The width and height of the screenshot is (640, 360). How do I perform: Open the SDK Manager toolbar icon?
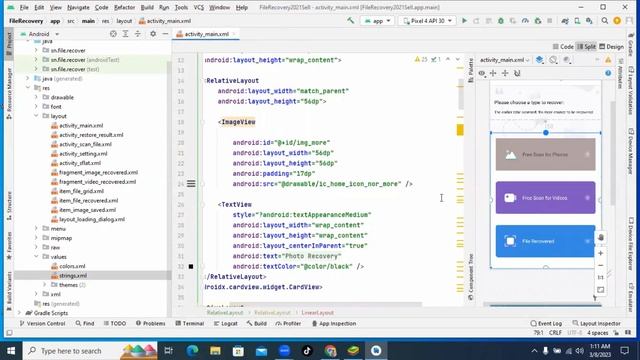pos(589,21)
